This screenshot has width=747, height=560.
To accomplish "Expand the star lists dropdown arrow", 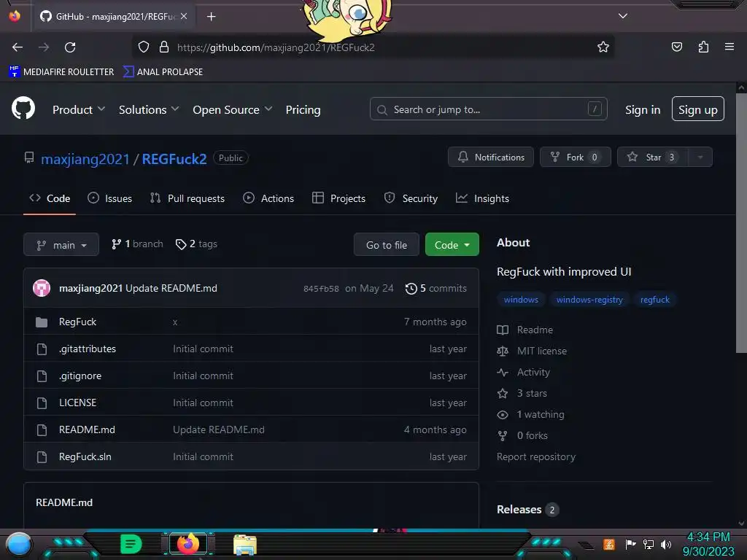I will tap(700, 157).
